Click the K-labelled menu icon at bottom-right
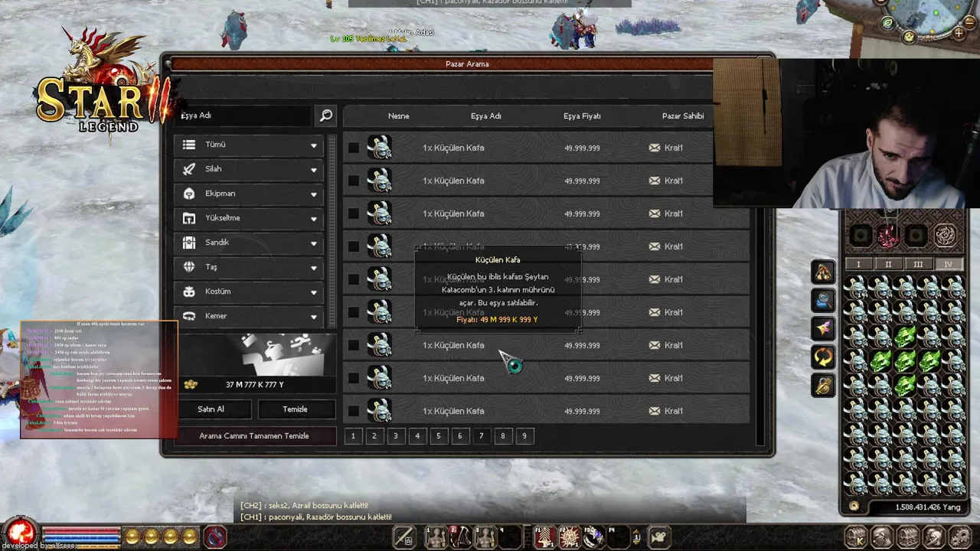This screenshot has width=980, height=551. pos(856,537)
